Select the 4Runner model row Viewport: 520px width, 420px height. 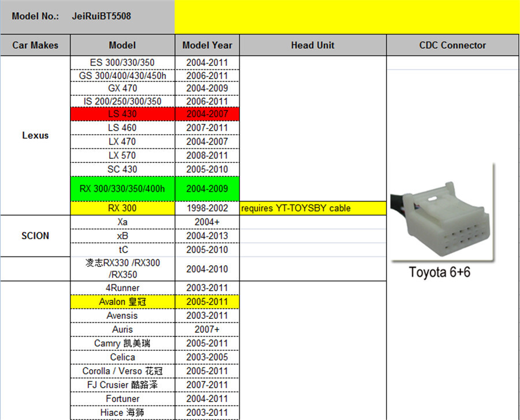[x=154, y=288]
